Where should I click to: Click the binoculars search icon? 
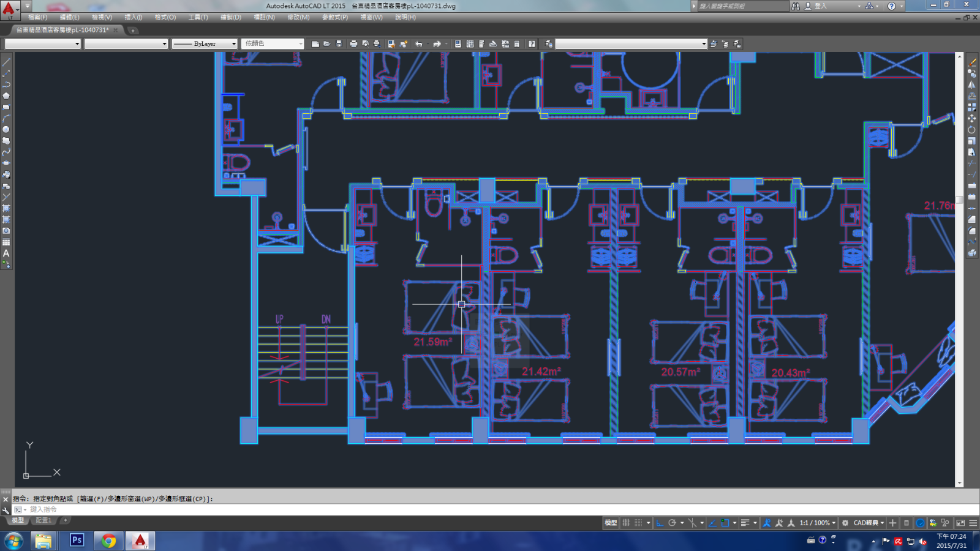point(796,6)
